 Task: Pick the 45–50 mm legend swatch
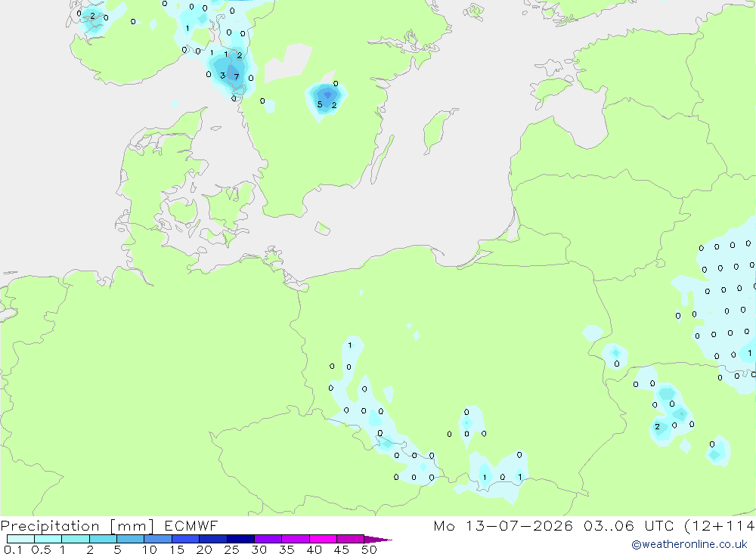click(351, 539)
